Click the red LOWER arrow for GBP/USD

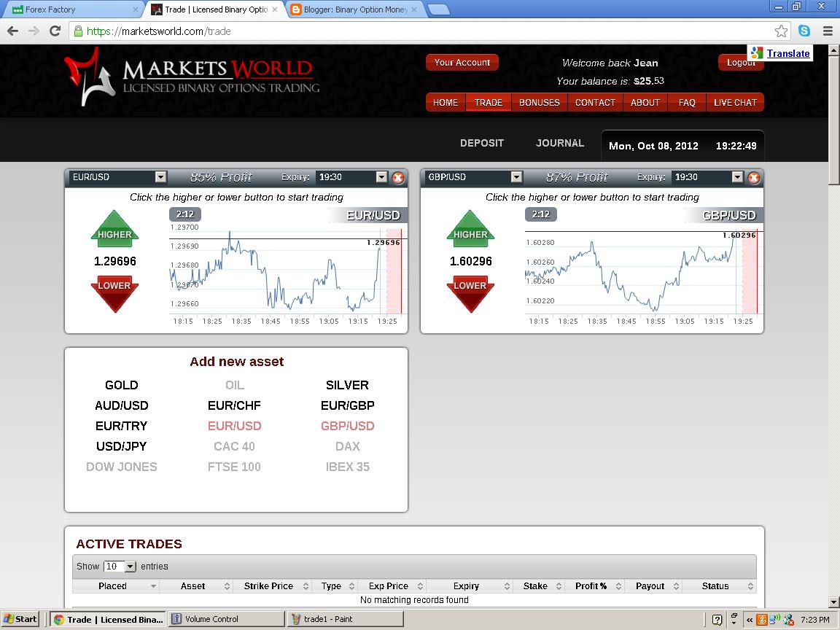point(470,294)
